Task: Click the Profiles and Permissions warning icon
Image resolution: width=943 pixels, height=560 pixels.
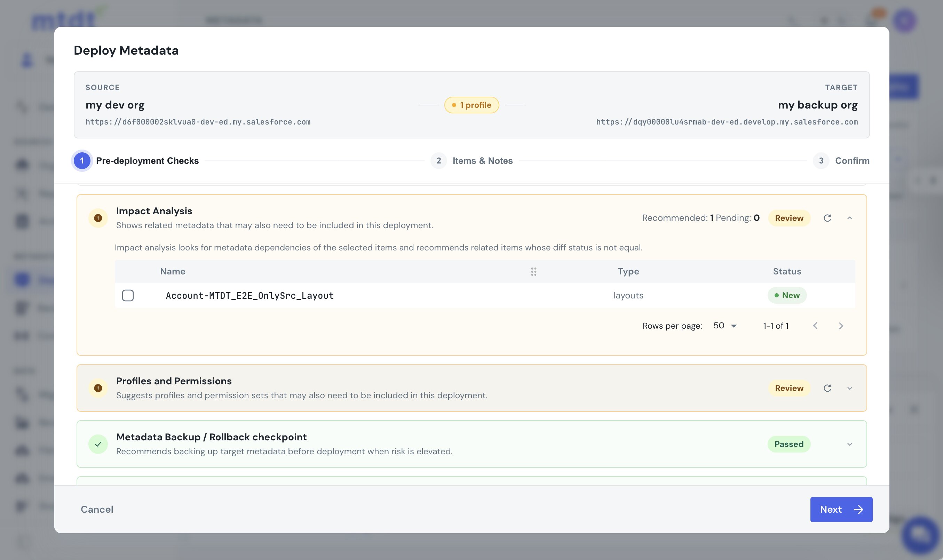Action: [x=98, y=388]
